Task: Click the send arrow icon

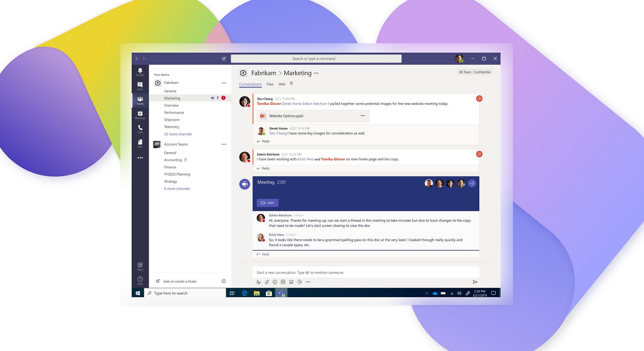Action: click(475, 282)
